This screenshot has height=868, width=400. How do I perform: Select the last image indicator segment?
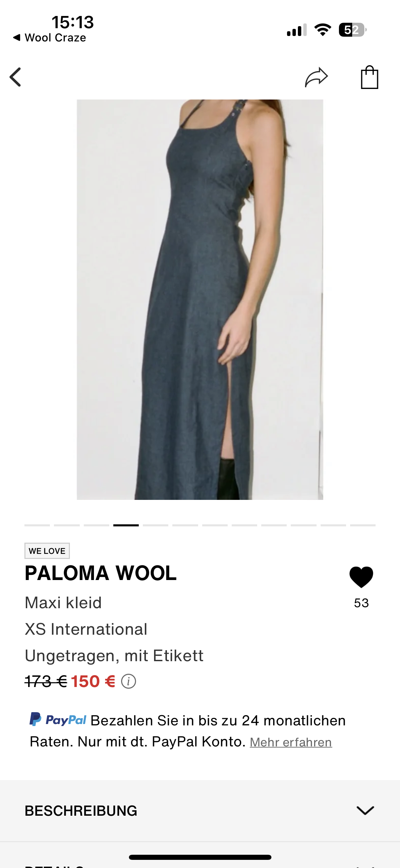tap(363, 525)
